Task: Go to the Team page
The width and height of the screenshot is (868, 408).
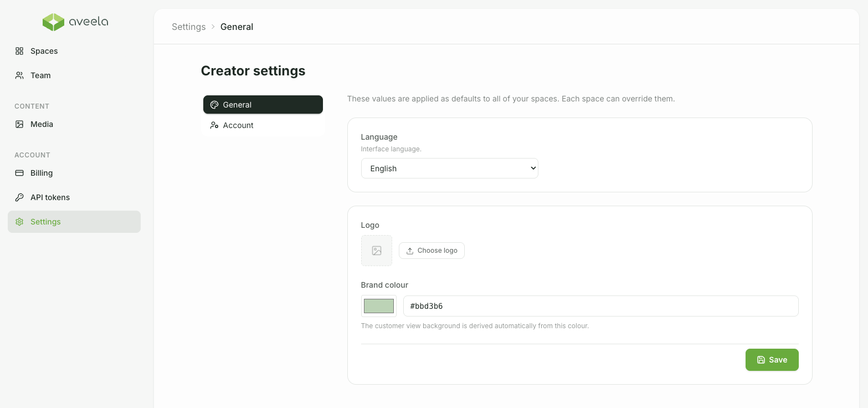Action: pos(74,75)
